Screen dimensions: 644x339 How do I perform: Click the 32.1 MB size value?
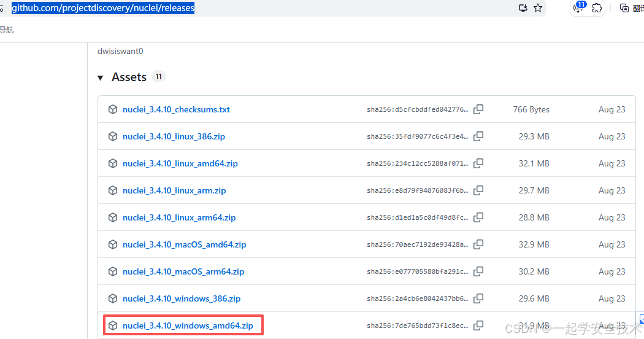534,164
